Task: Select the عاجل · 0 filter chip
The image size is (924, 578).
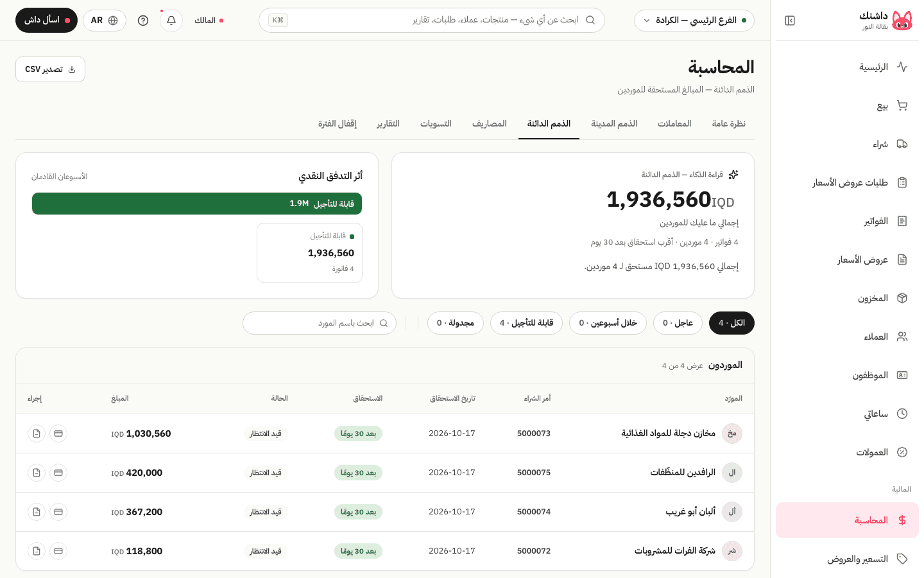Action: (x=678, y=323)
